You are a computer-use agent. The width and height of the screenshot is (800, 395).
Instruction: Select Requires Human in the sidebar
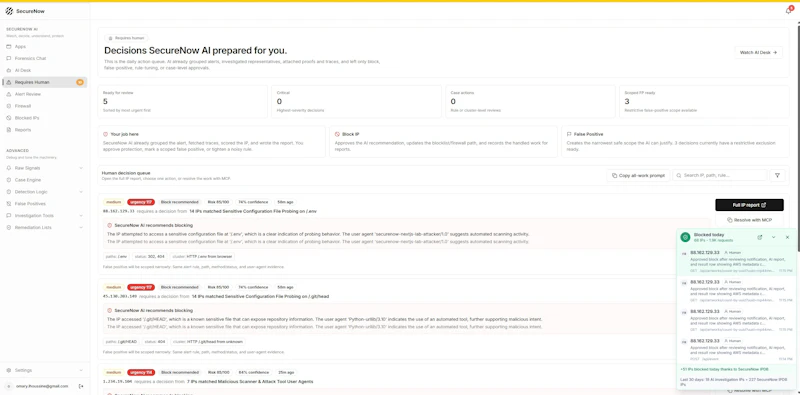click(44, 82)
